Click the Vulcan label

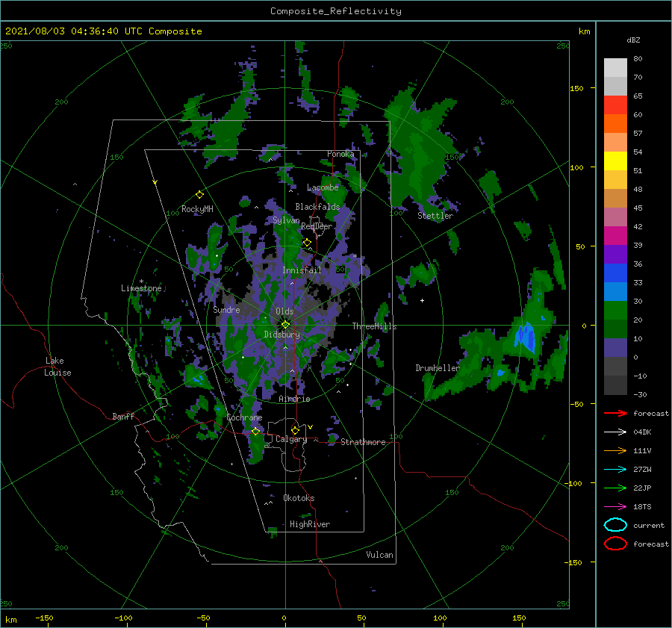pos(380,555)
